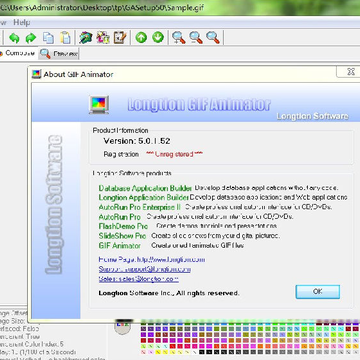Open the Help menu

[x=22, y=23]
